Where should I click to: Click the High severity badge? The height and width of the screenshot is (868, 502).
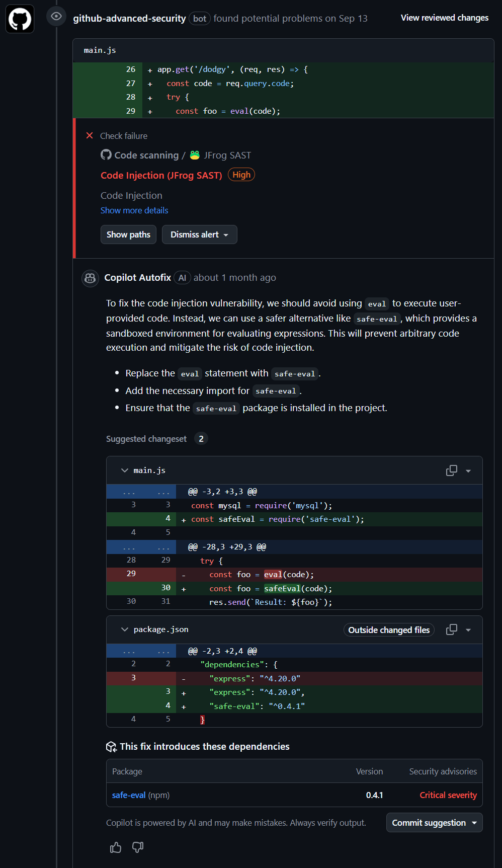241,175
